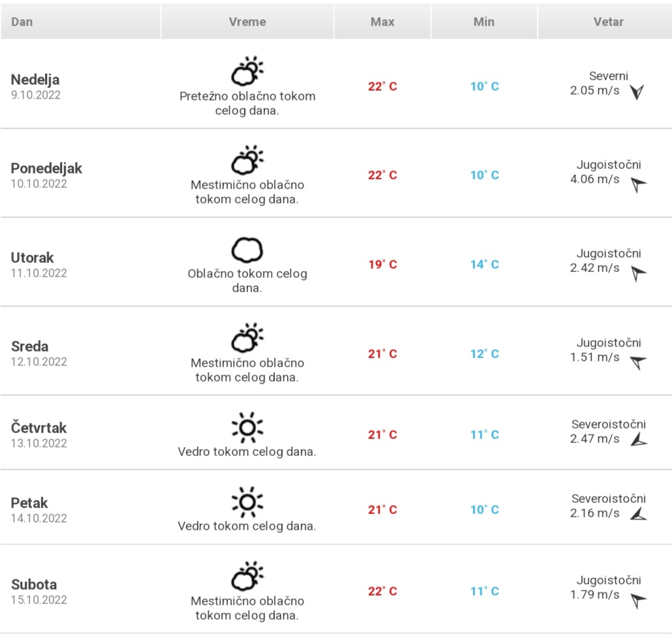The image size is (672, 636).
Task: Click the cloud icon for Utorak
Action: [x=247, y=250]
